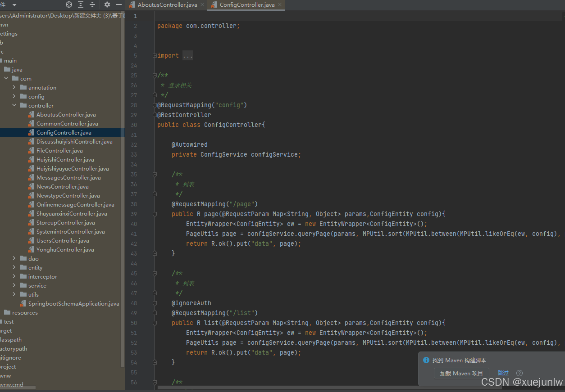Click the locate opened file crosshair icon
The width and height of the screenshot is (565, 392).
click(69, 5)
